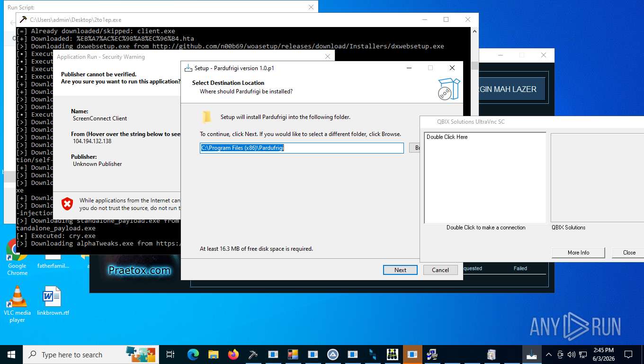Maximize the 2to1ep.exe console window
The image size is (644, 364).
[x=446, y=19]
